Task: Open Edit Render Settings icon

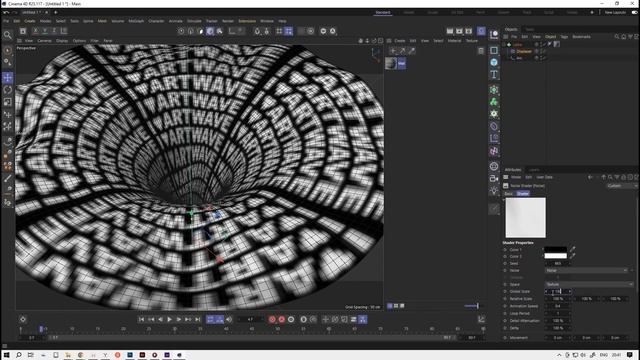Action: pyautogui.click(x=469, y=31)
